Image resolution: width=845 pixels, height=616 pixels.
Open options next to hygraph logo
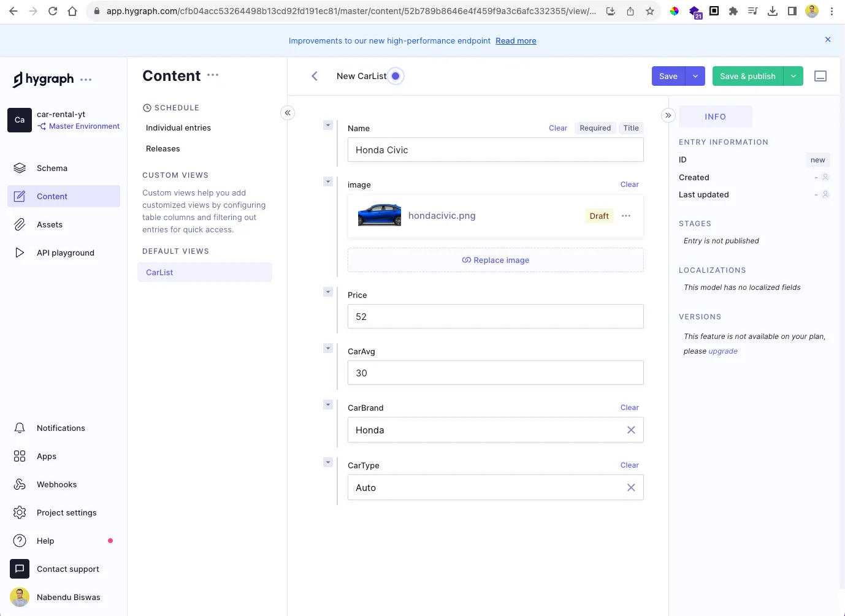pyautogui.click(x=86, y=80)
